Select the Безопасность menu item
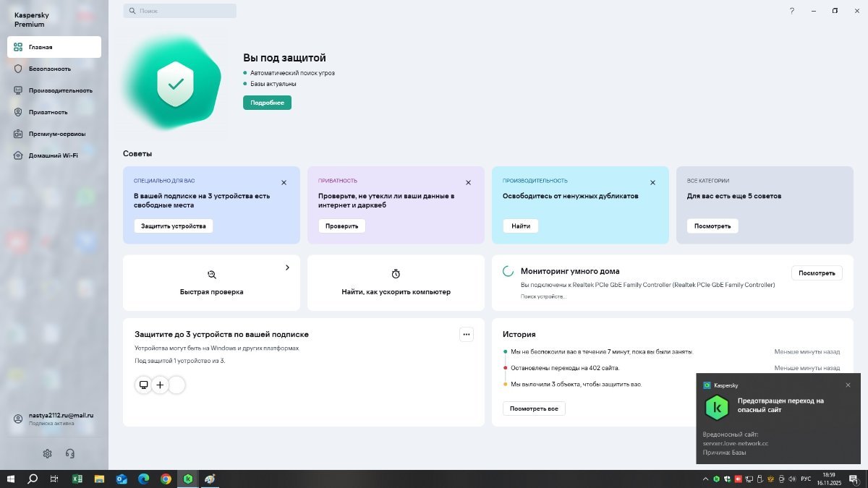 [x=54, y=69]
